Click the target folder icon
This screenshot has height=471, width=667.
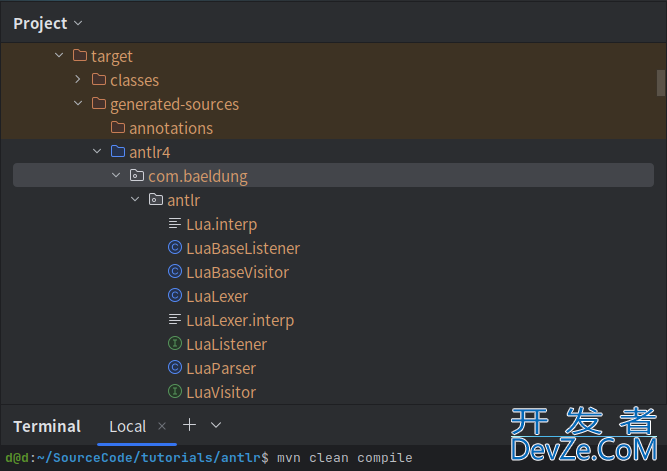click(x=80, y=55)
